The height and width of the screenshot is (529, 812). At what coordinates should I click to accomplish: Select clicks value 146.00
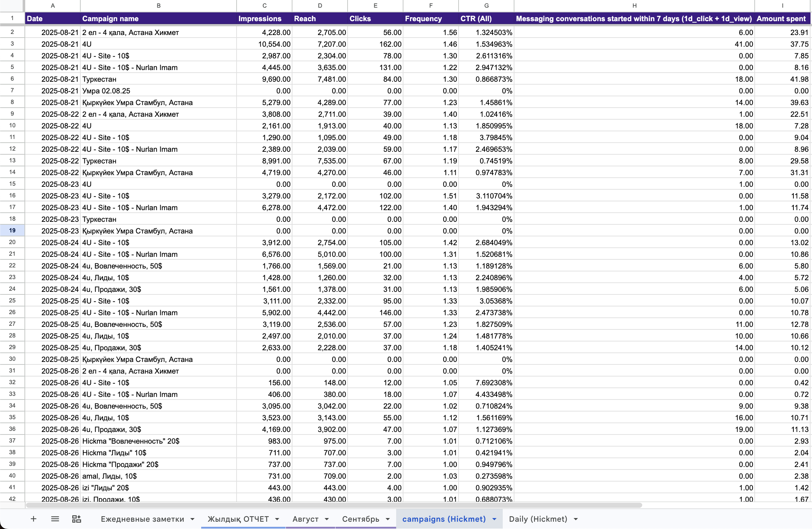coord(375,313)
